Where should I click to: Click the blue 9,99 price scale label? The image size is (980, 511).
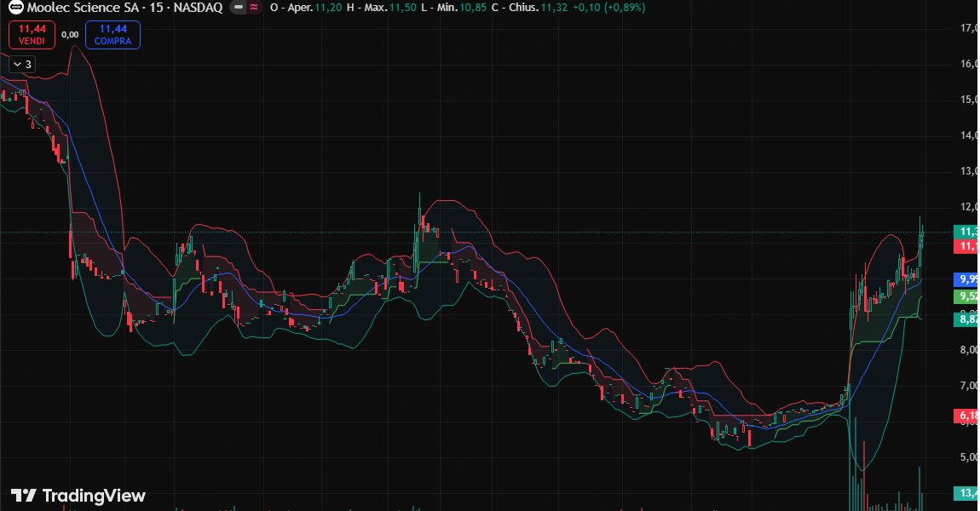click(967, 279)
